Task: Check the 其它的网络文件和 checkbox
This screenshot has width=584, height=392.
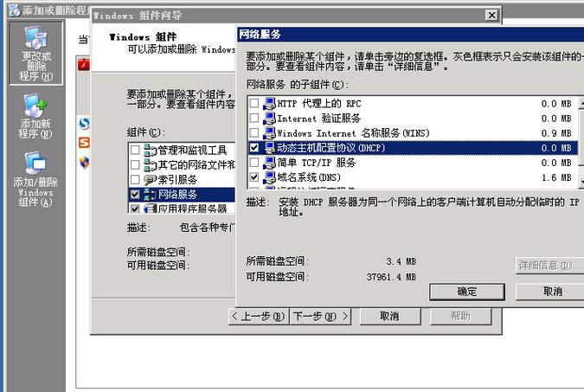Action: coord(135,164)
